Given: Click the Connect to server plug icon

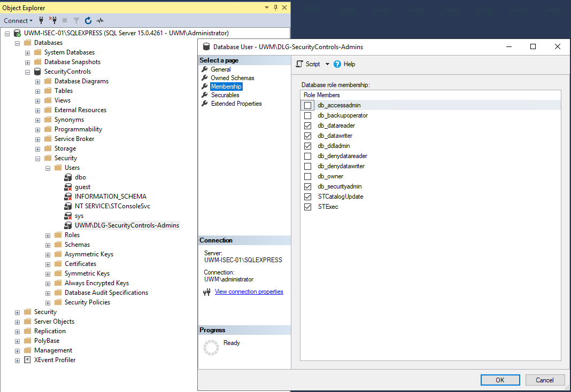Looking at the screenshot, I should point(40,20).
